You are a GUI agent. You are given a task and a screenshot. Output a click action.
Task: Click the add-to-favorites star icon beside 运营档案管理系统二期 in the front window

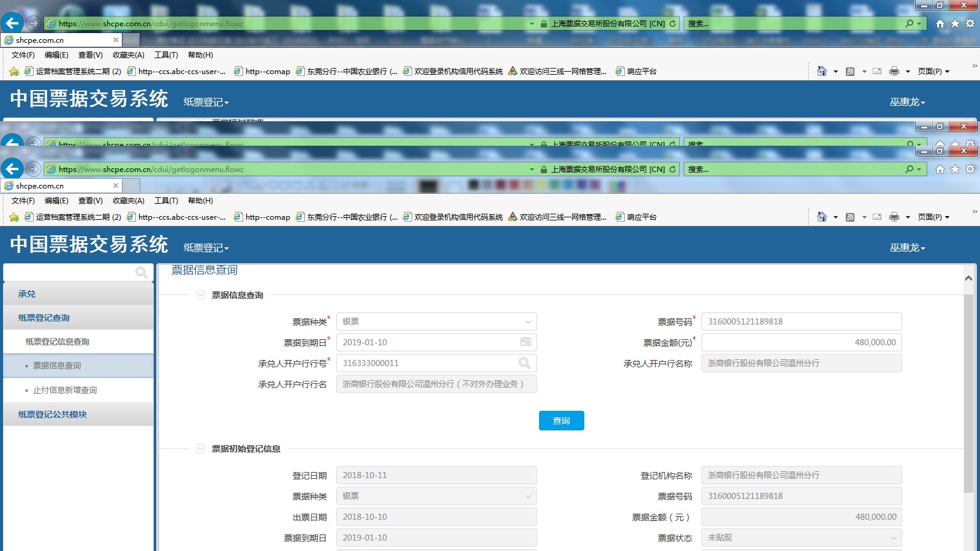(14, 217)
